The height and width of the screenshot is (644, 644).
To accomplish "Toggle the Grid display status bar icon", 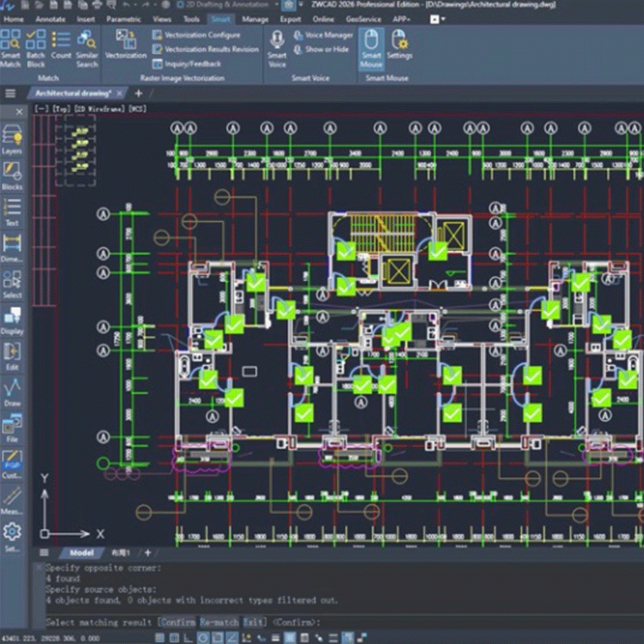I will (x=174, y=638).
